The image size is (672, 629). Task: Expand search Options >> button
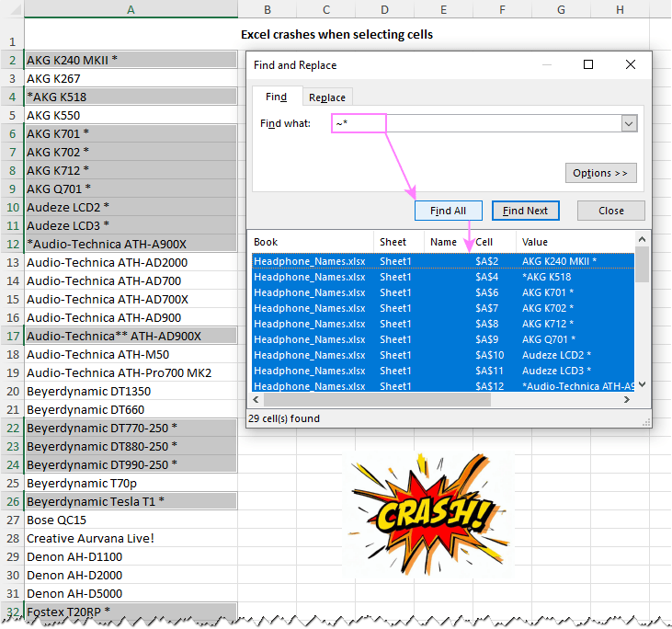600,173
